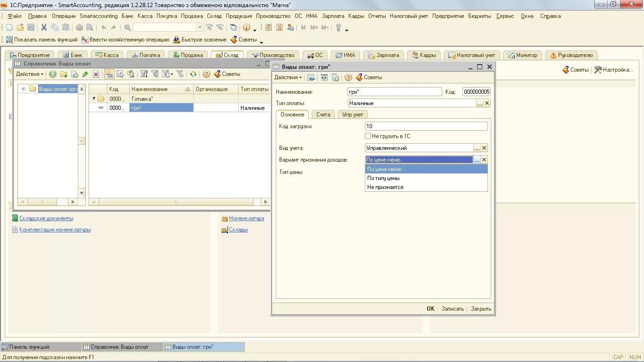Switch to the Банк function panel tab
Viewport: 644px width, 362px height.
click(x=73, y=55)
